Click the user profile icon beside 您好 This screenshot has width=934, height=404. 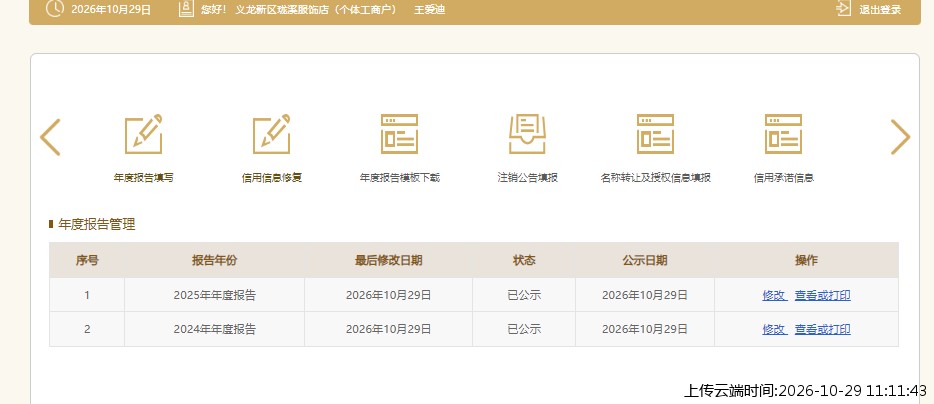(186, 8)
